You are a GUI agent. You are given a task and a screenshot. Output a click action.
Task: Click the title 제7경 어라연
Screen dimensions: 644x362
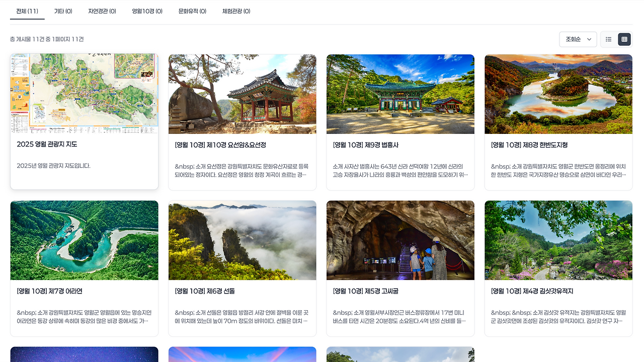click(x=49, y=291)
